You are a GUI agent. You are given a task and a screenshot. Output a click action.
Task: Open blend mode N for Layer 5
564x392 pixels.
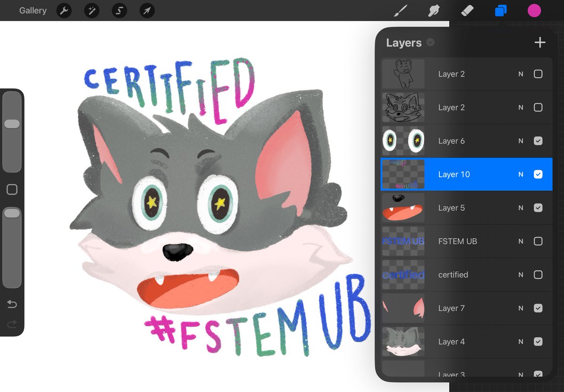click(x=521, y=208)
